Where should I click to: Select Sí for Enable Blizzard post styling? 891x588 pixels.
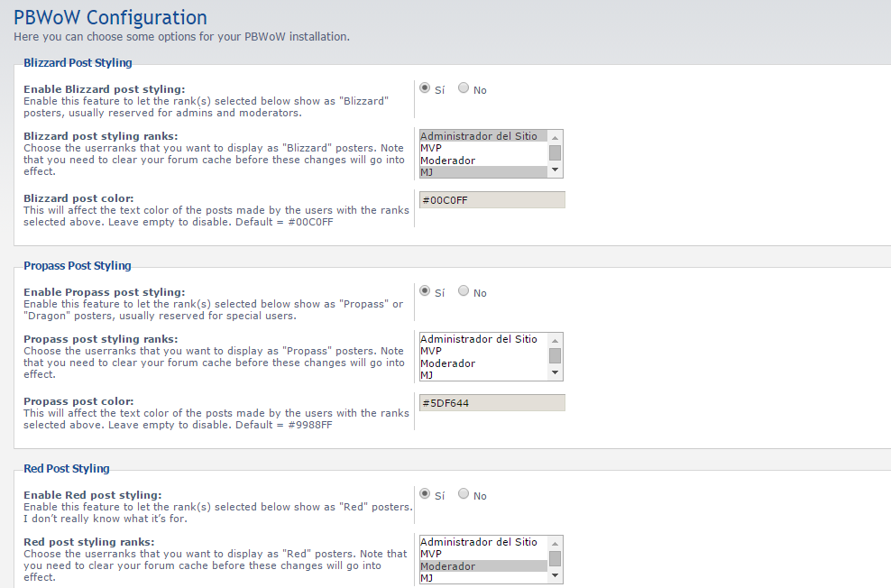pyautogui.click(x=425, y=88)
